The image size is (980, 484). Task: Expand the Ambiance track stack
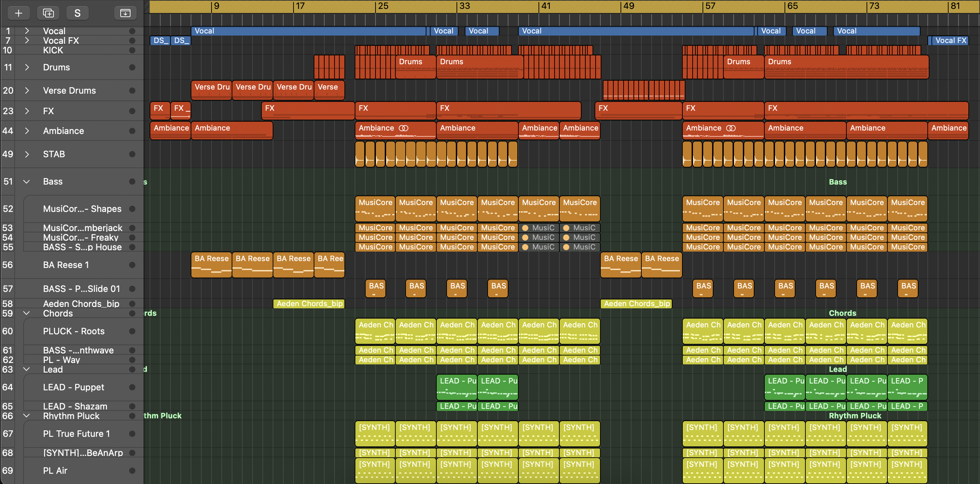27,131
